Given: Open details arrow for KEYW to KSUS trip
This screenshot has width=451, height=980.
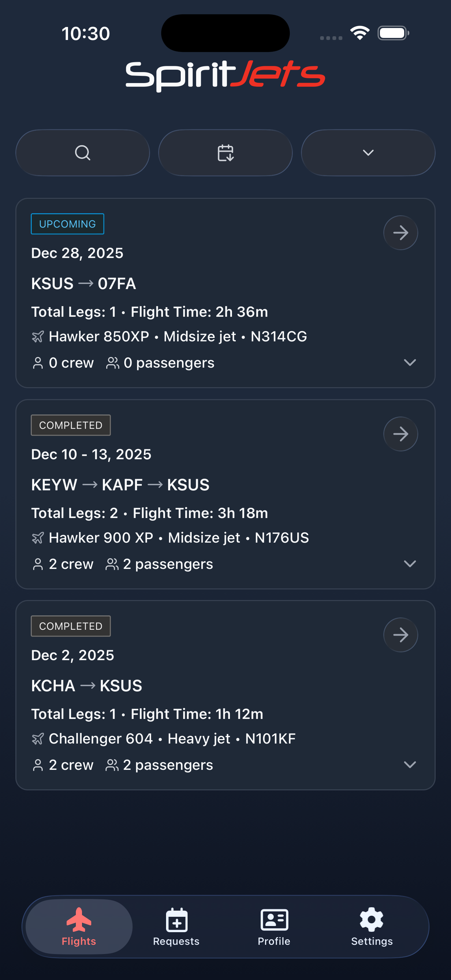Looking at the screenshot, I should coord(400,434).
